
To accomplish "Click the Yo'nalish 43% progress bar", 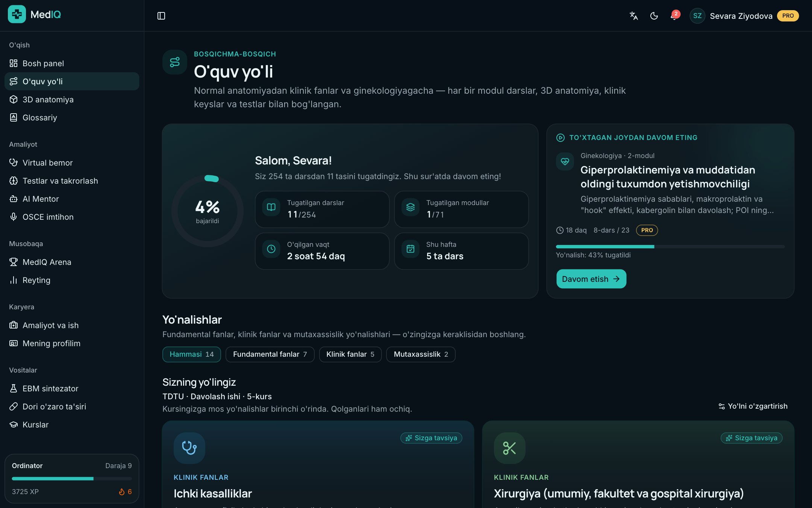I will (x=670, y=247).
